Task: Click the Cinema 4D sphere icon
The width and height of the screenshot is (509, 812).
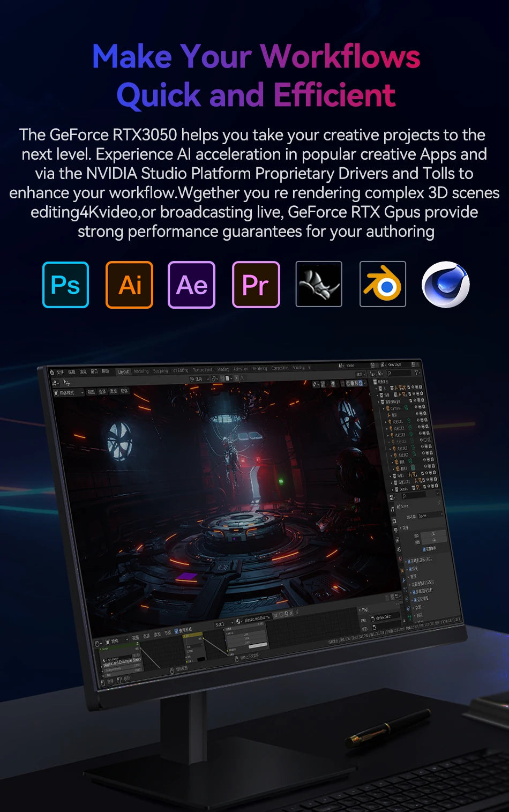Action: pos(446,284)
